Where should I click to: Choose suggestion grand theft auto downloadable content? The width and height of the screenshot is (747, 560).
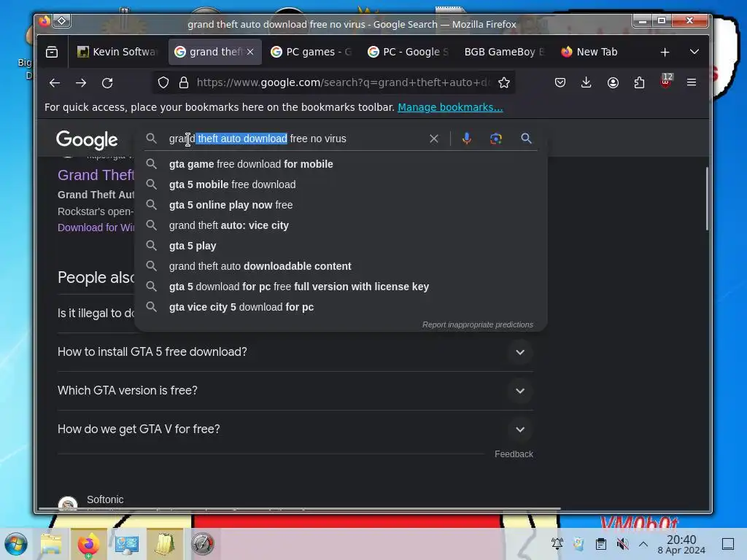tap(341, 267)
